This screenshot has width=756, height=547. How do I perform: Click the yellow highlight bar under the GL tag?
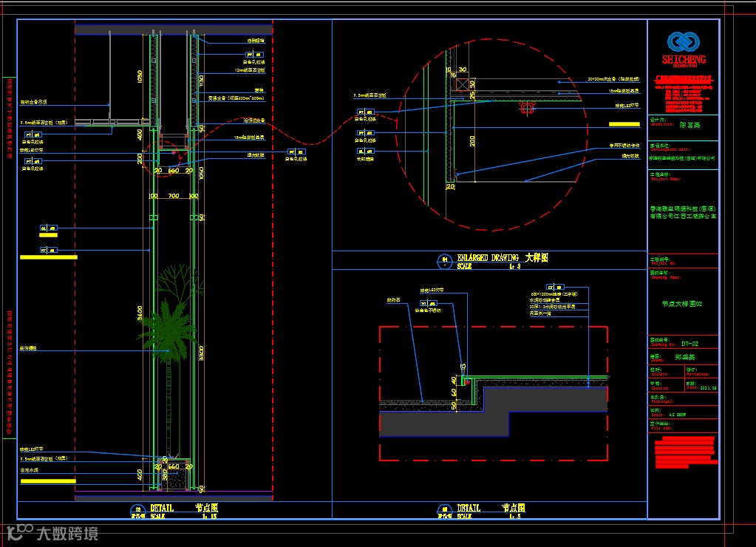[x=48, y=235]
